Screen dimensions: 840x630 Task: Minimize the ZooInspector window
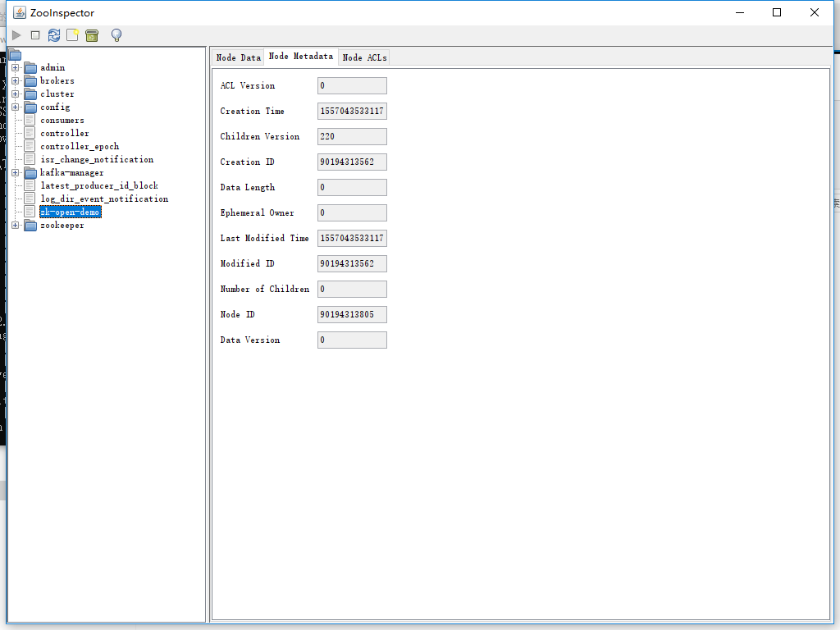(740, 12)
